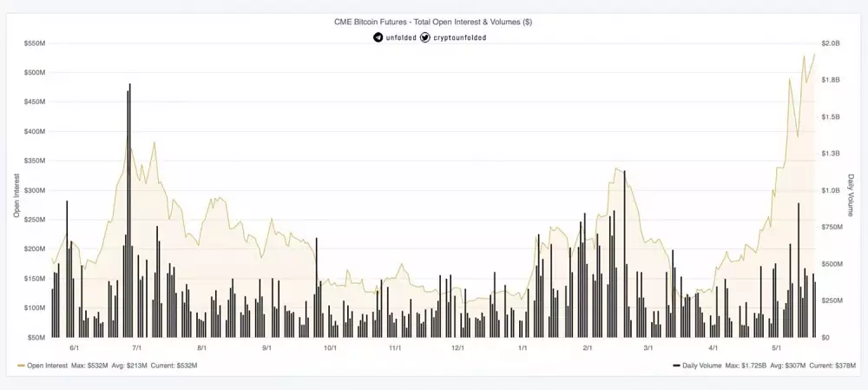The image size is (868, 390).
Task: Click the vertical 'Open Interest' axis title
Action: (x=16, y=195)
